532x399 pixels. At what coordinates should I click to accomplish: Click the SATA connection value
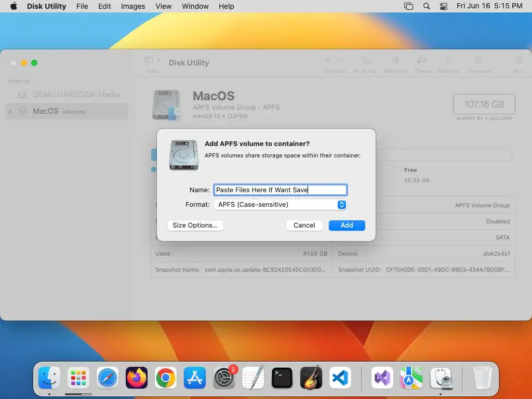502,237
